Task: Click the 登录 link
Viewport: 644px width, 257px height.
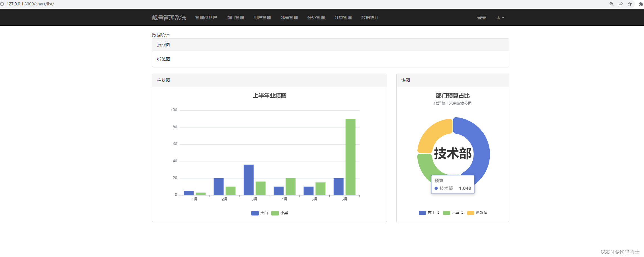Action: click(482, 18)
